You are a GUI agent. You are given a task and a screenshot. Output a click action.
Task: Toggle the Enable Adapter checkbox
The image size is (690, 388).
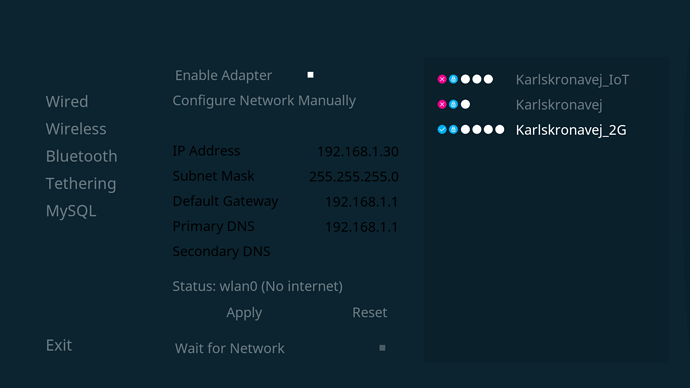(310, 75)
